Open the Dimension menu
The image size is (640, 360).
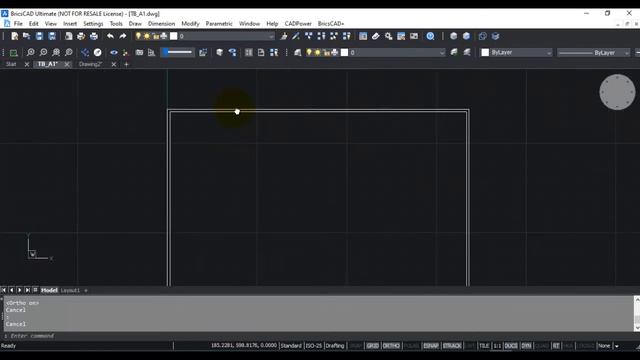[161, 24]
